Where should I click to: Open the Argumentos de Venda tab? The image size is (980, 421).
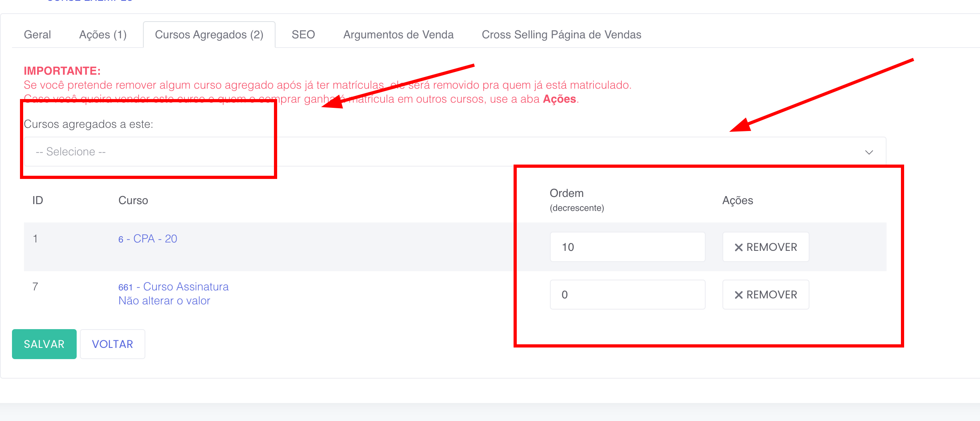point(398,35)
